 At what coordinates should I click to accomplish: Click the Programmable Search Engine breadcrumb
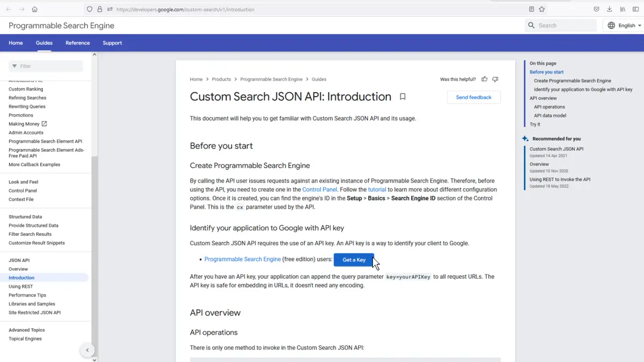click(272, 79)
